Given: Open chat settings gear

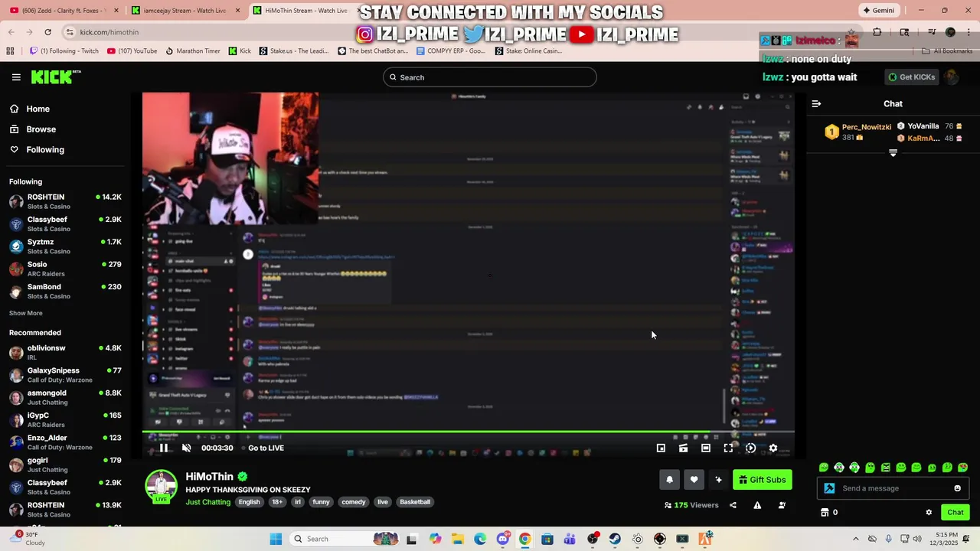Looking at the screenshot, I should pos(929,513).
